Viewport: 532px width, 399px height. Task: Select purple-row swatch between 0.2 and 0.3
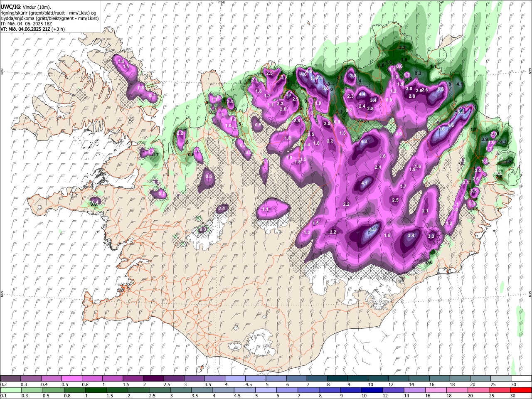click(x=10, y=379)
